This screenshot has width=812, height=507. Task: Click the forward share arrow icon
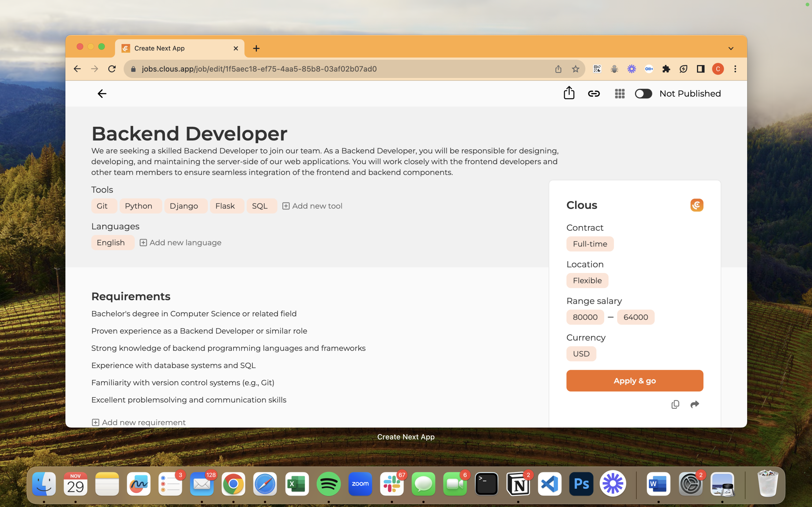click(694, 404)
